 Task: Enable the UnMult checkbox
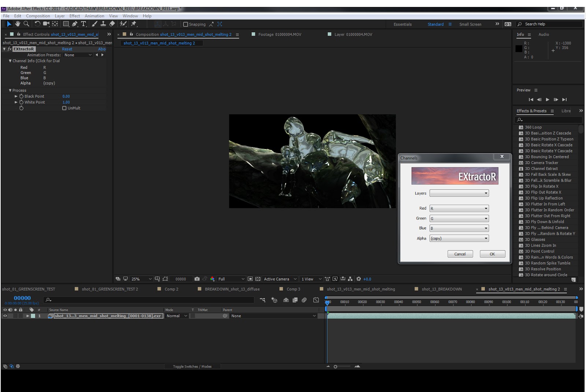point(64,108)
